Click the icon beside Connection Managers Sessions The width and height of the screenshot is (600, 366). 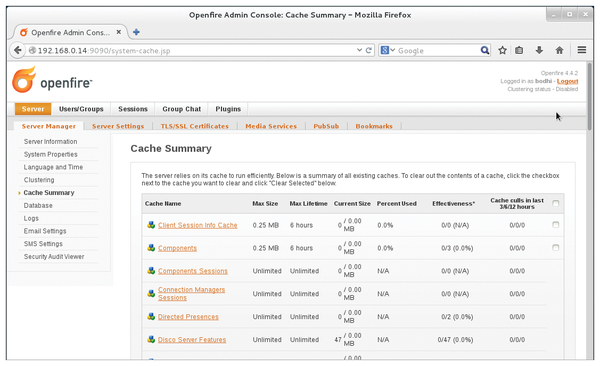click(x=151, y=294)
